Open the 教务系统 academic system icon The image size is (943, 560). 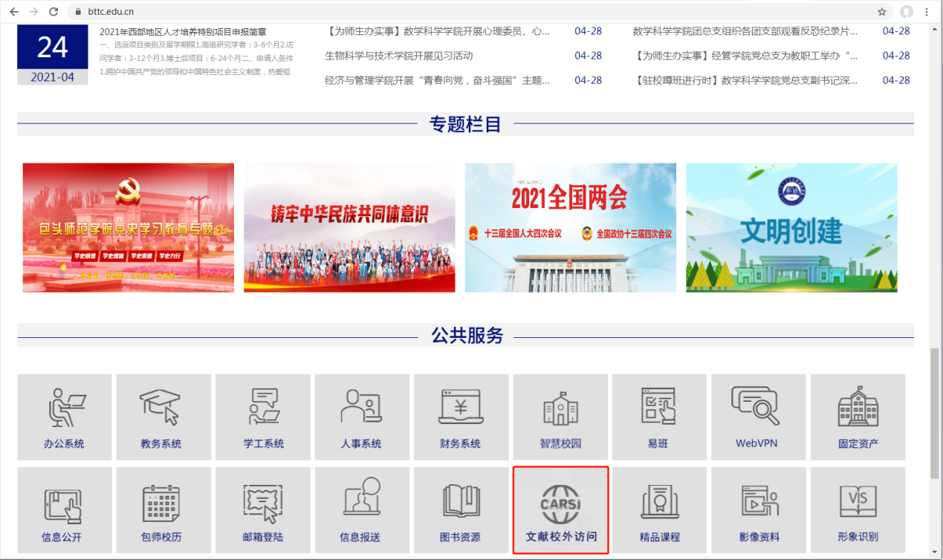click(x=163, y=417)
